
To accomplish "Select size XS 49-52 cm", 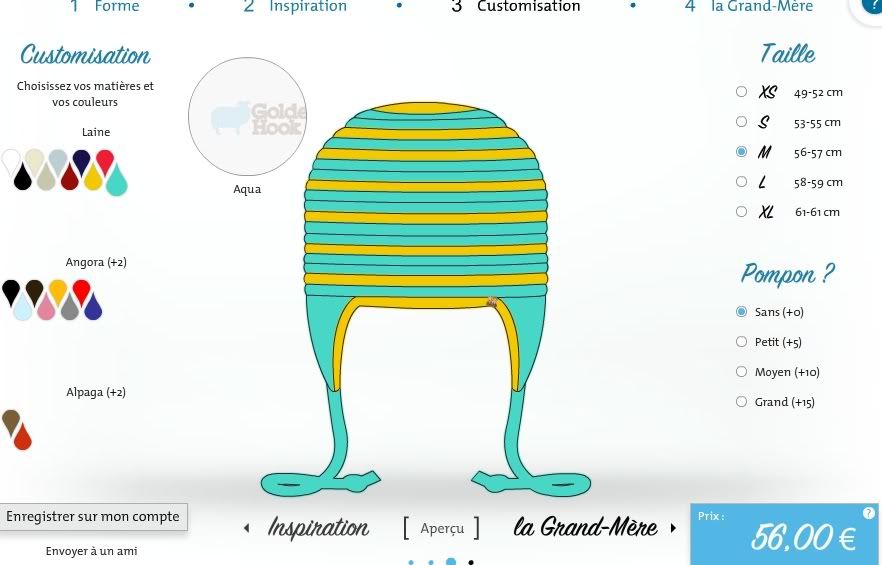I will 741,91.
